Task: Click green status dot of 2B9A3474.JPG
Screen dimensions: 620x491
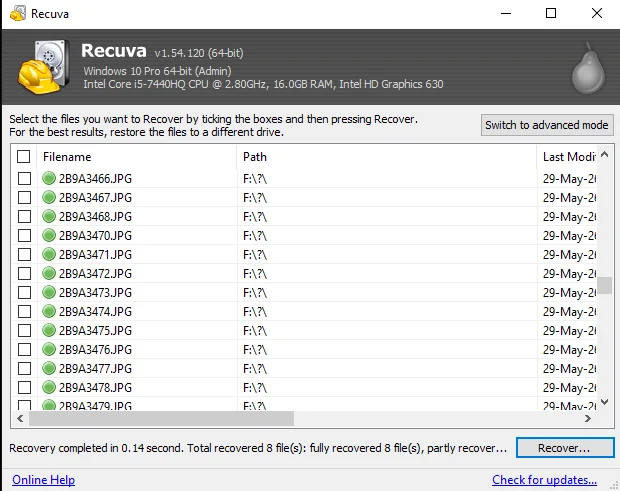Action: click(x=49, y=311)
